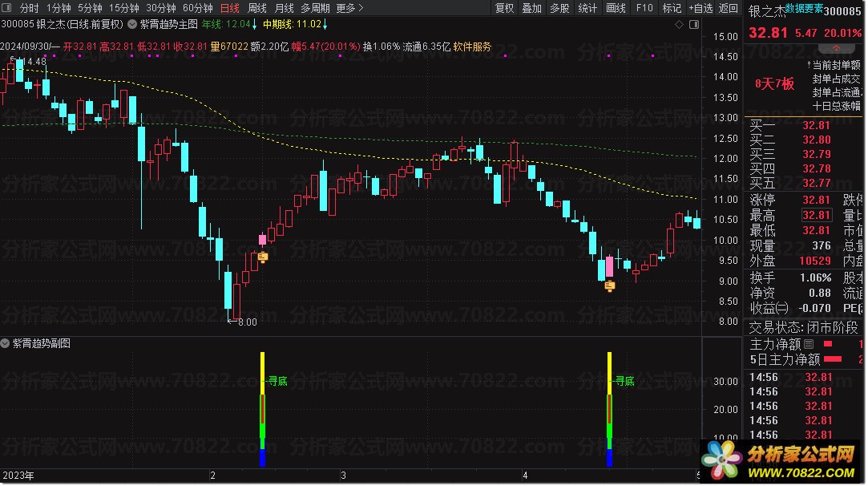Image resolution: width=868 pixels, height=486 pixels.
Task: Select the 5分钟 period tab
Action: coord(90,8)
